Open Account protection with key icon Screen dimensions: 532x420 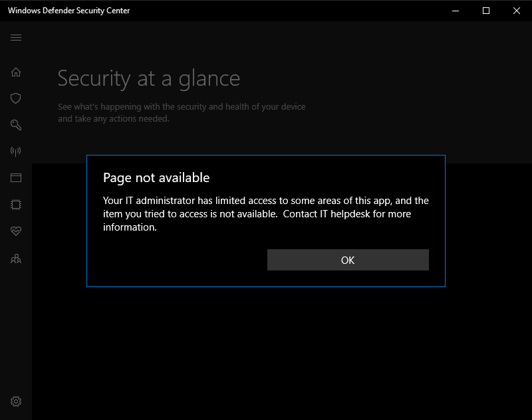tap(15, 124)
